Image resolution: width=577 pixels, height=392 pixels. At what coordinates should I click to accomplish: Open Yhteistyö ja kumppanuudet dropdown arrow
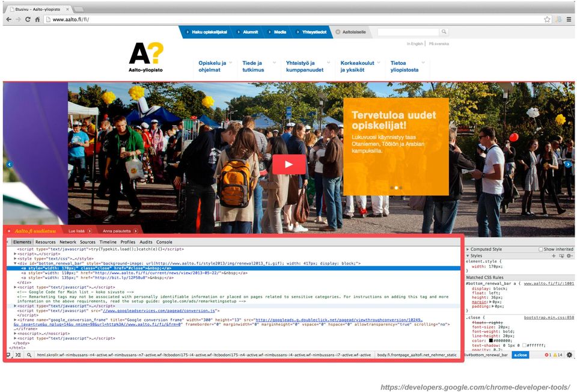329,63
